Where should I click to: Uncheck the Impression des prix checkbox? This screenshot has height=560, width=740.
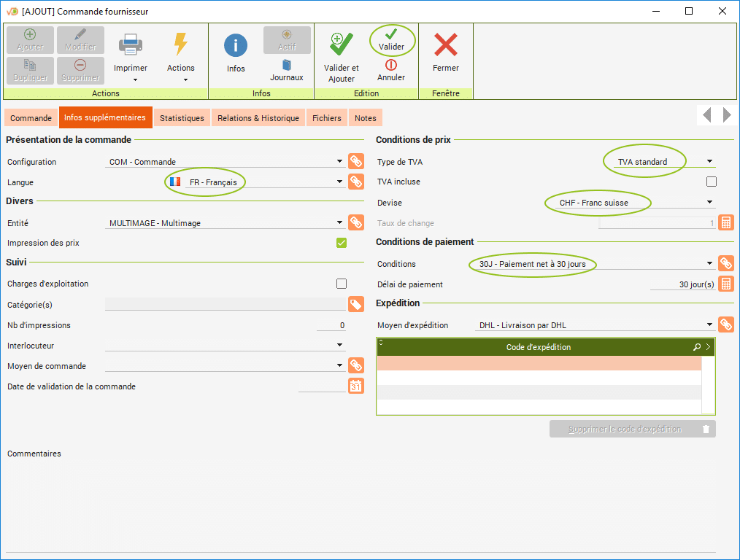pyautogui.click(x=341, y=243)
